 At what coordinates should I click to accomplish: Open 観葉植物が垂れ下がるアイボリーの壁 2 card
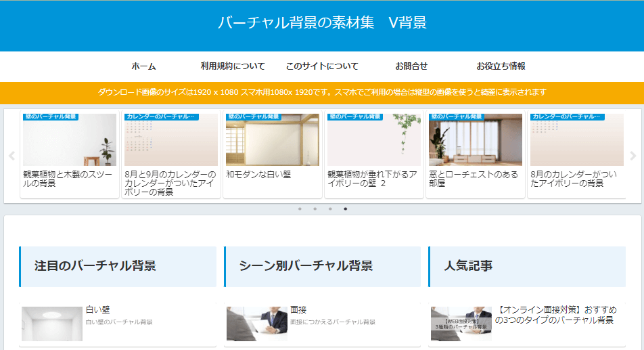(374, 140)
